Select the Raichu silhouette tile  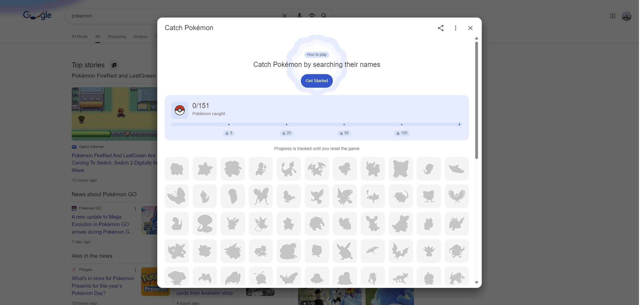[x=261, y=224]
